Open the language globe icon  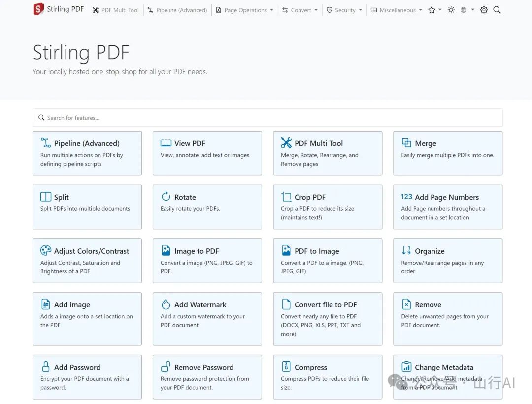coord(464,10)
